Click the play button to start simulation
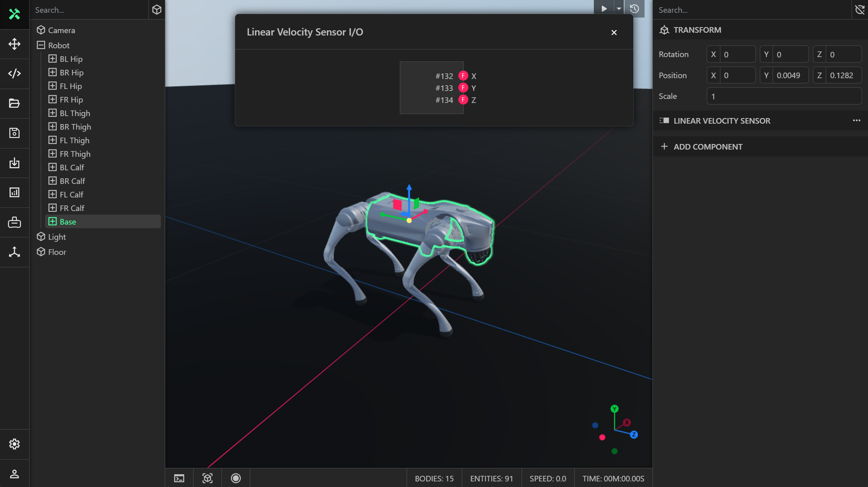The width and height of the screenshot is (868, 487). 603,8
